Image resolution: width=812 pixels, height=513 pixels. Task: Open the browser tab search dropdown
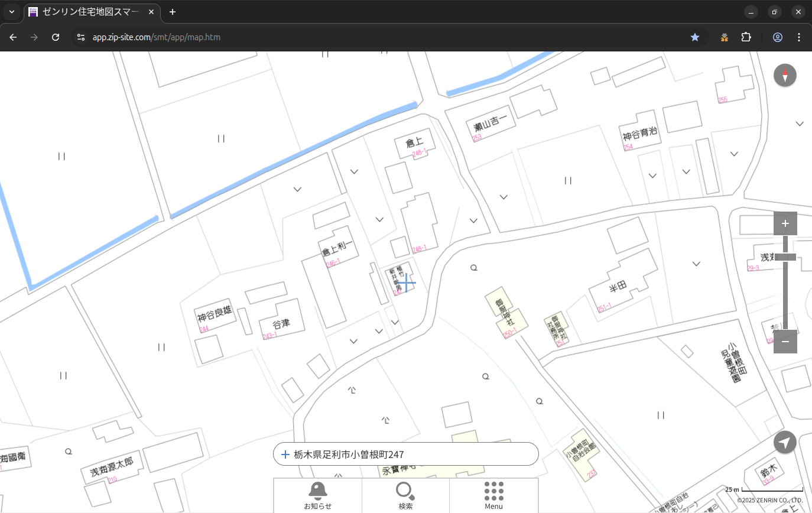(12, 12)
